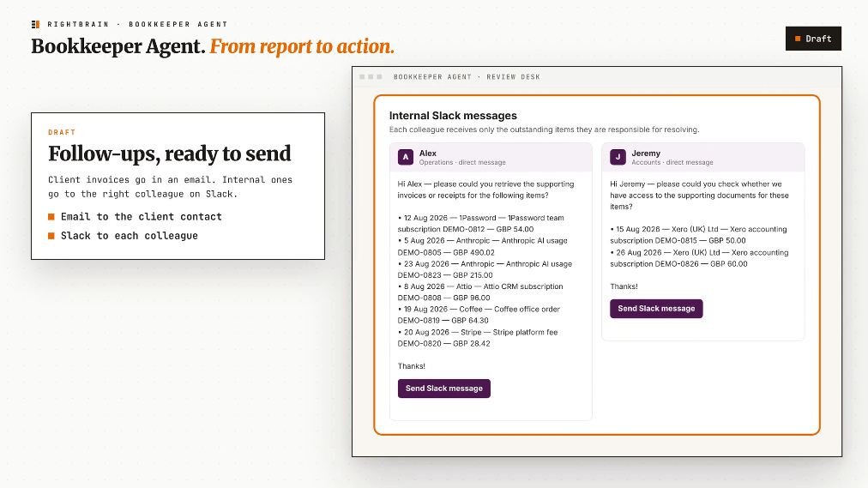
Task: Click the Rightbrain logo icon
Action: pos(35,24)
